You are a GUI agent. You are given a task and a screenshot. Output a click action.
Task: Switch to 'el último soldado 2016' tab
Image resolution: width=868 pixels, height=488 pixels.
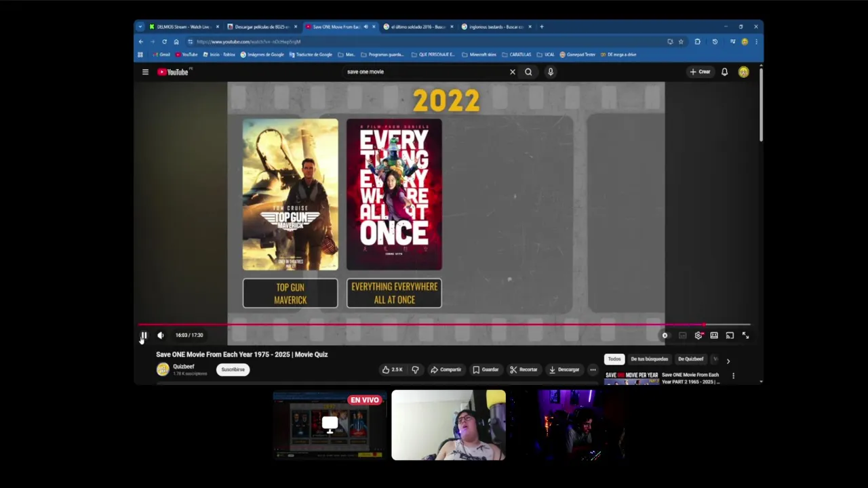[x=417, y=27]
